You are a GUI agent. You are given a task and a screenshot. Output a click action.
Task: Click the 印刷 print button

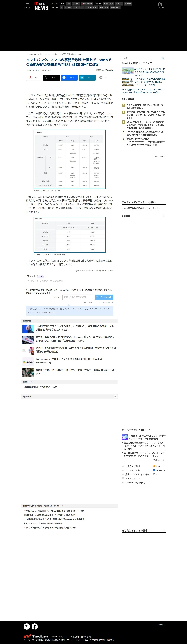[x=34, y=78]
